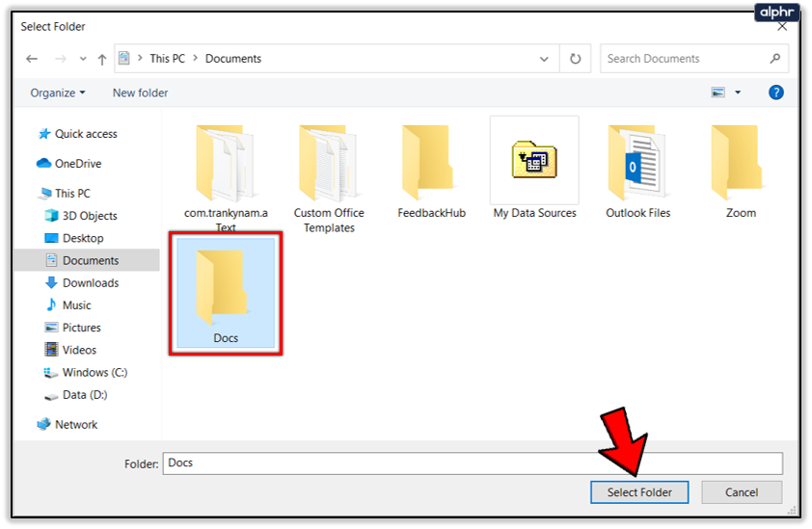Open Desktop in the sidebar

[74, 238]
